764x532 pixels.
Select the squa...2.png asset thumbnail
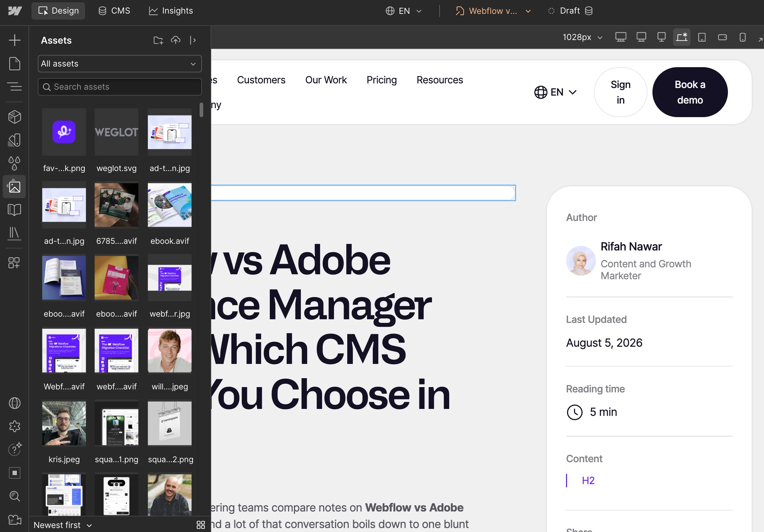170,423
